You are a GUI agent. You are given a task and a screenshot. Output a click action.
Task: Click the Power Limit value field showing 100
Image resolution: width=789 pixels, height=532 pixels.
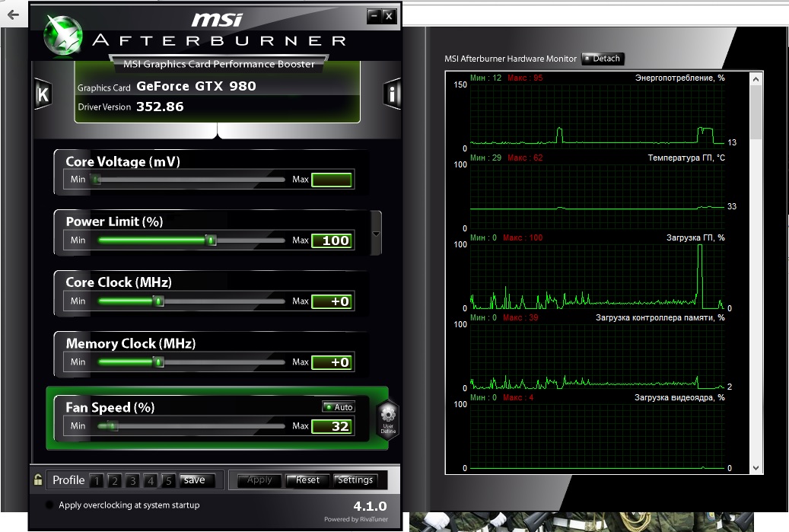click(332, 241)
